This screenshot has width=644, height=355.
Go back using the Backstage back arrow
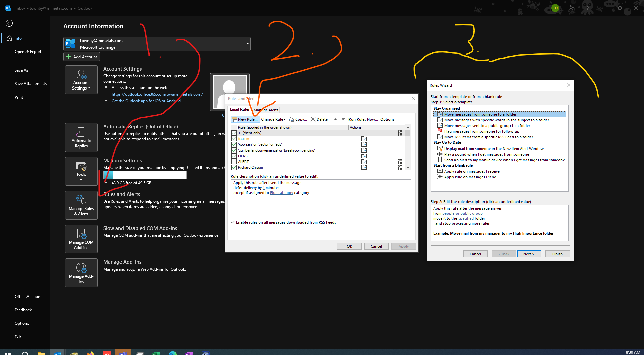click(9, 23)
